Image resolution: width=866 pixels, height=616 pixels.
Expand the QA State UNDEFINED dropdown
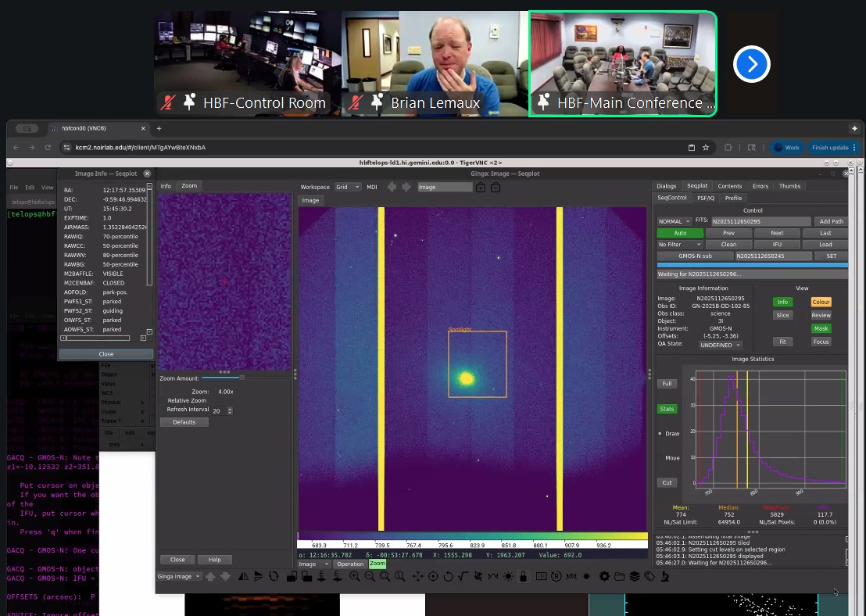(721, 345)
